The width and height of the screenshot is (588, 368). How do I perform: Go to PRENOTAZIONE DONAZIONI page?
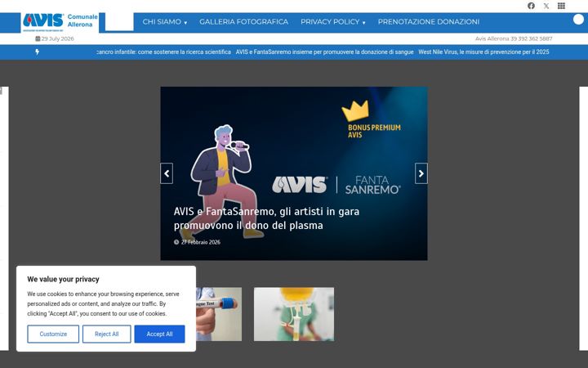pyautogui.click(x=429, y=22)
